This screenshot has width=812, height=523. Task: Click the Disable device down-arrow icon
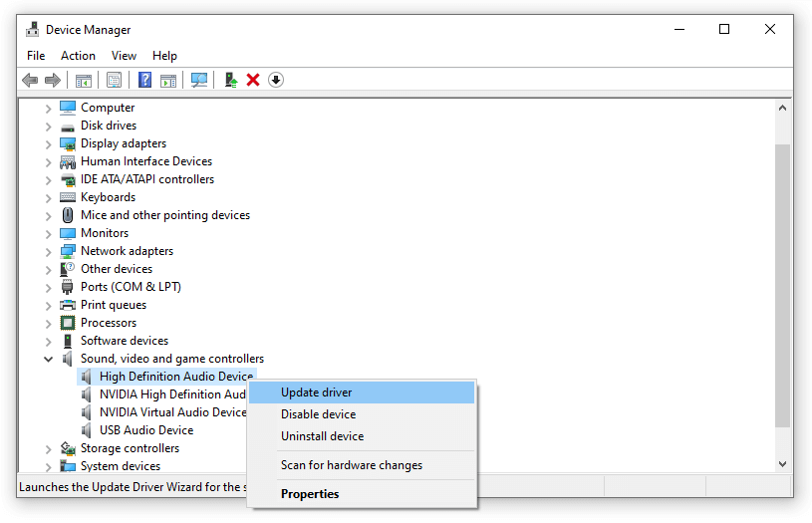point(276,81)
